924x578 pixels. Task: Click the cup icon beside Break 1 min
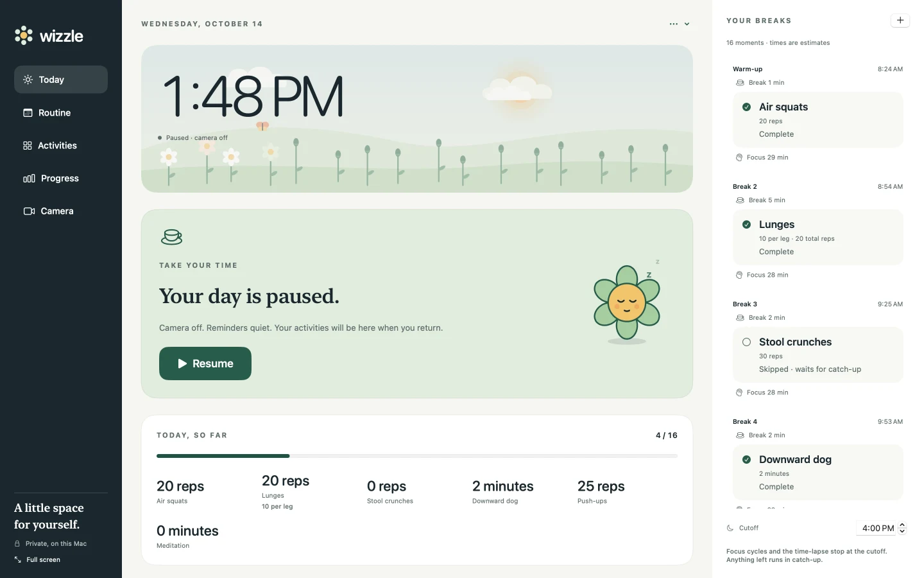(x=740, y=83)
